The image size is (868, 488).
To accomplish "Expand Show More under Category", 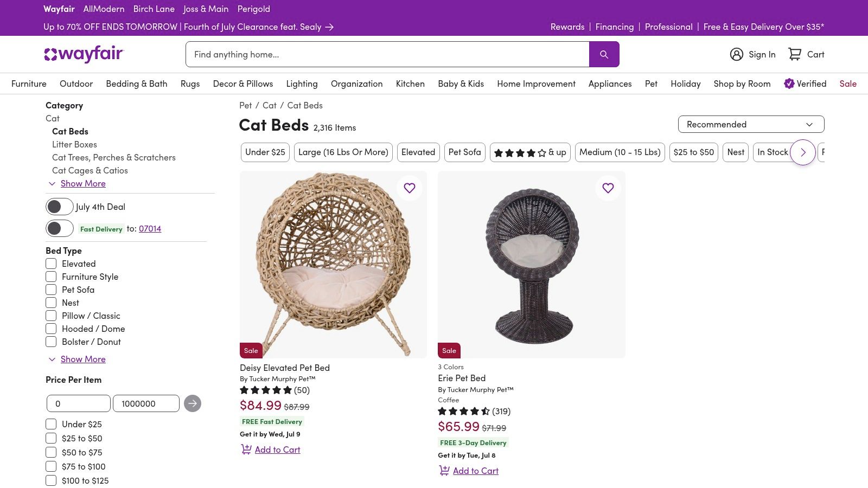I will (83, 183).
